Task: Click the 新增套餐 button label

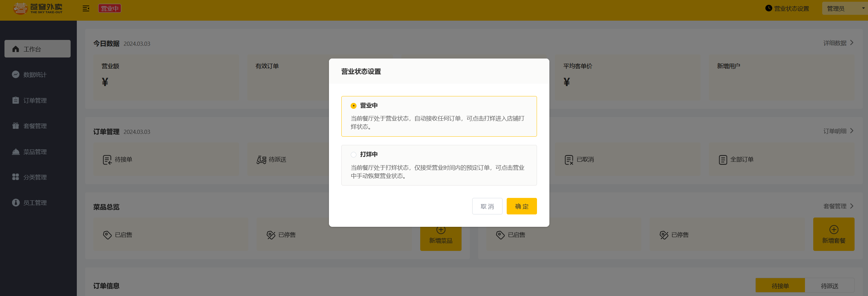Action: [x=834, y=241]
